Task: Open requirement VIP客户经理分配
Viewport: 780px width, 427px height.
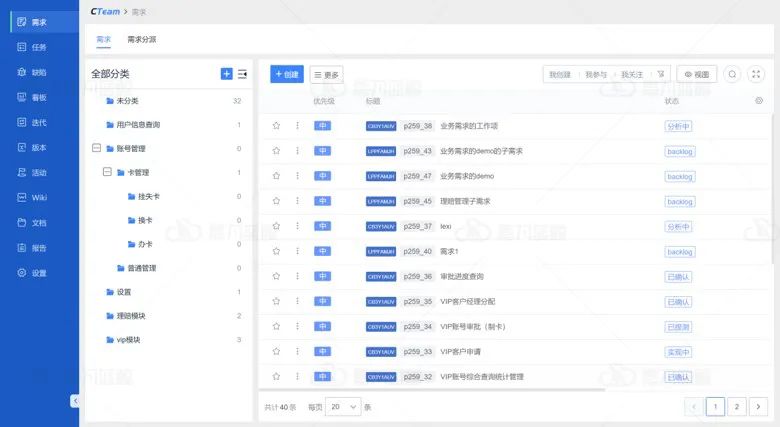Action: pyautogui.click(x=468, y=301)
